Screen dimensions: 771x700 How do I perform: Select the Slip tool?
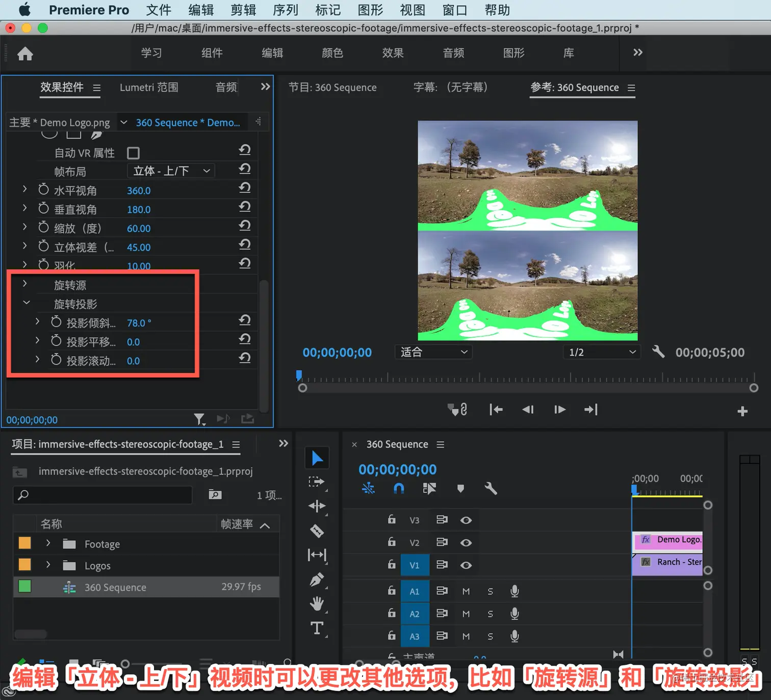pyautogui.click(x=317, y=555)
